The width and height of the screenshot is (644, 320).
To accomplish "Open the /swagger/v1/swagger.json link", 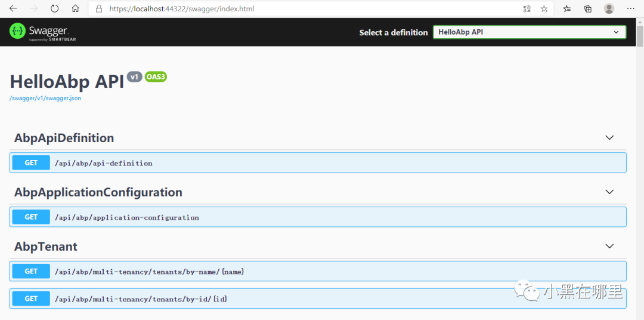I will [x=45, y=99].
